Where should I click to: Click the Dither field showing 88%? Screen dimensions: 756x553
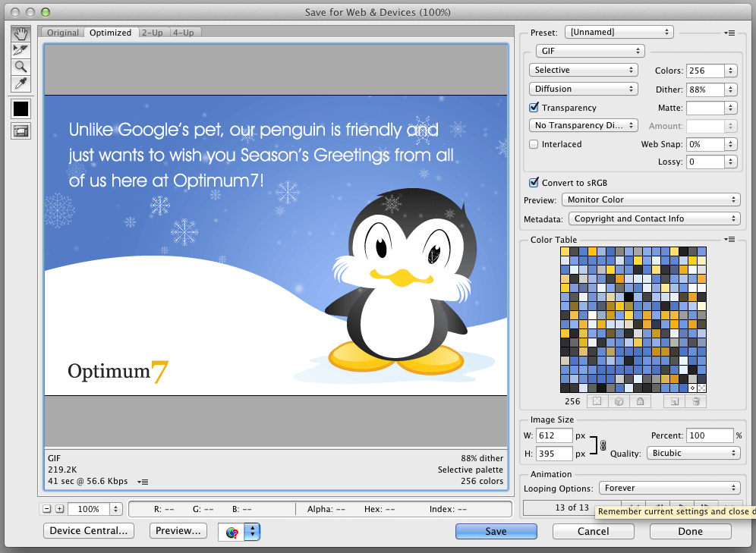(705, 90)
